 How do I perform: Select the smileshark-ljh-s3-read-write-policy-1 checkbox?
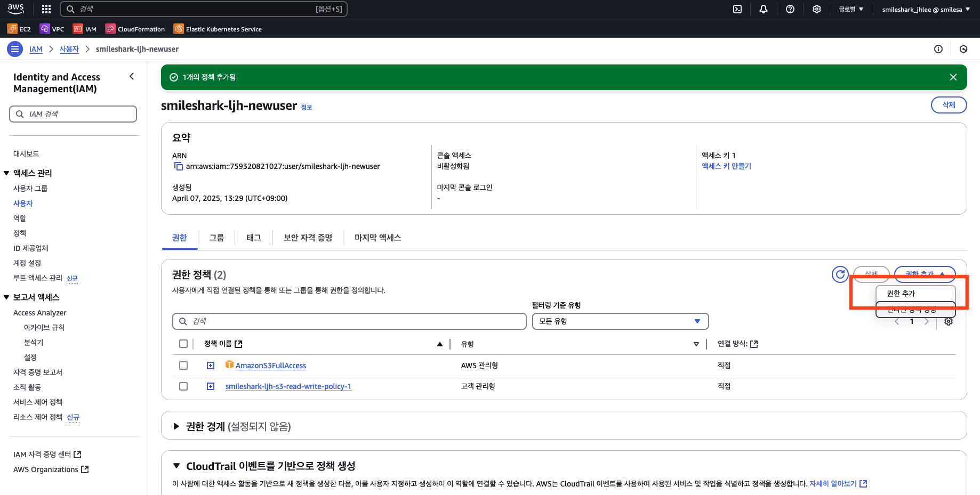(183, 386)
